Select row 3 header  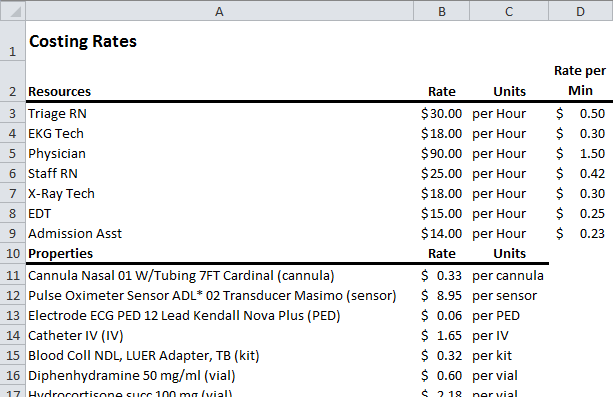13,113
